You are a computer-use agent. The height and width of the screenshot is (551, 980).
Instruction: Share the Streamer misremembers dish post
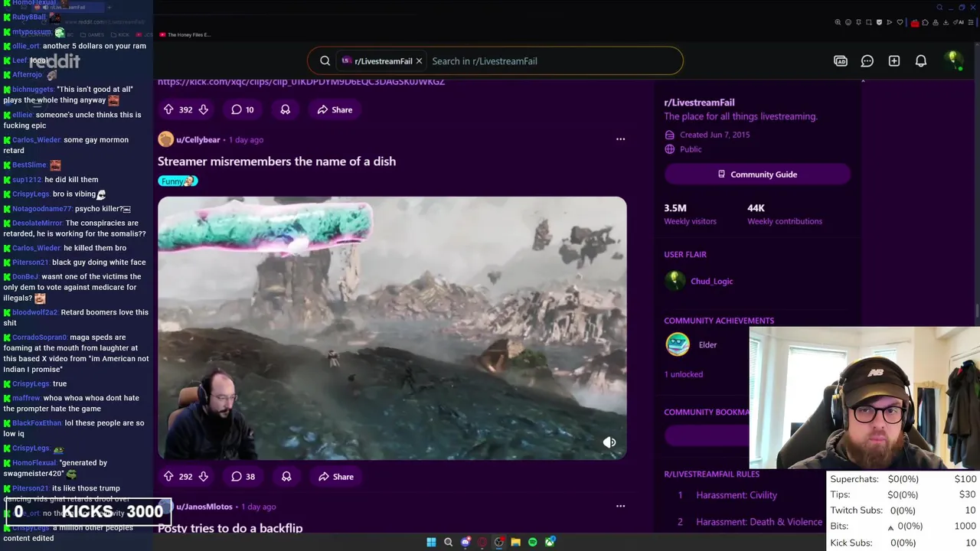pos(335,476)
